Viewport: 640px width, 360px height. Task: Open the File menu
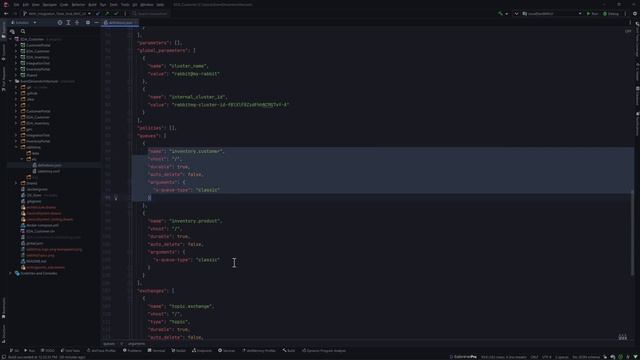(x=16, y=4)
